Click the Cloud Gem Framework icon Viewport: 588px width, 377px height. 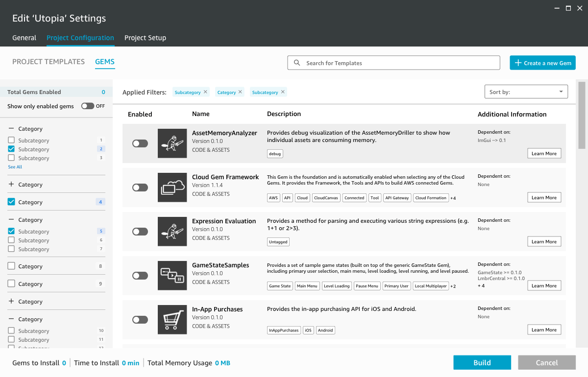point(172,188)
